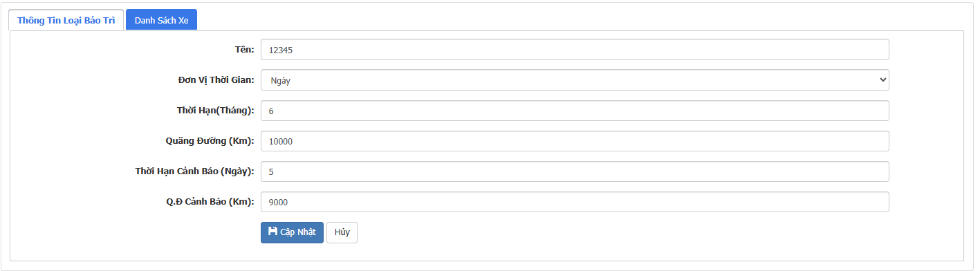Cancel with the Hủy button
980x271 pixels.
[x=342, y=232]
